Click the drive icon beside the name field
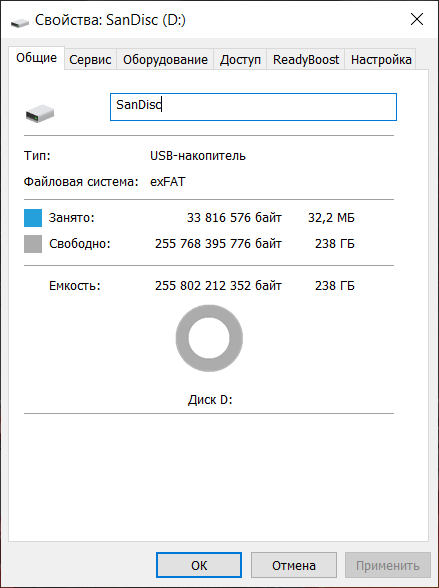This screenshot has width=439, height=588. (x=40, y=114)
